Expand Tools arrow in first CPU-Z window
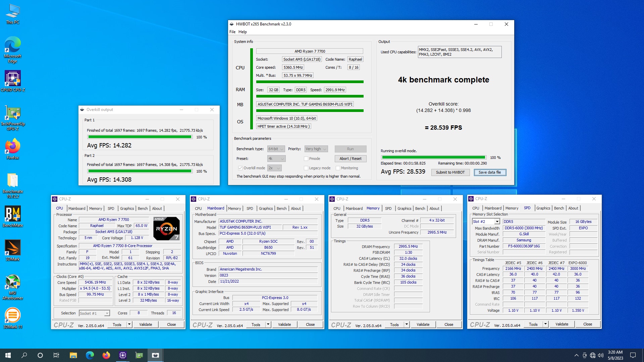Viewport: 644px width, 362px height. pyautogui.click(x=129, y=324)
